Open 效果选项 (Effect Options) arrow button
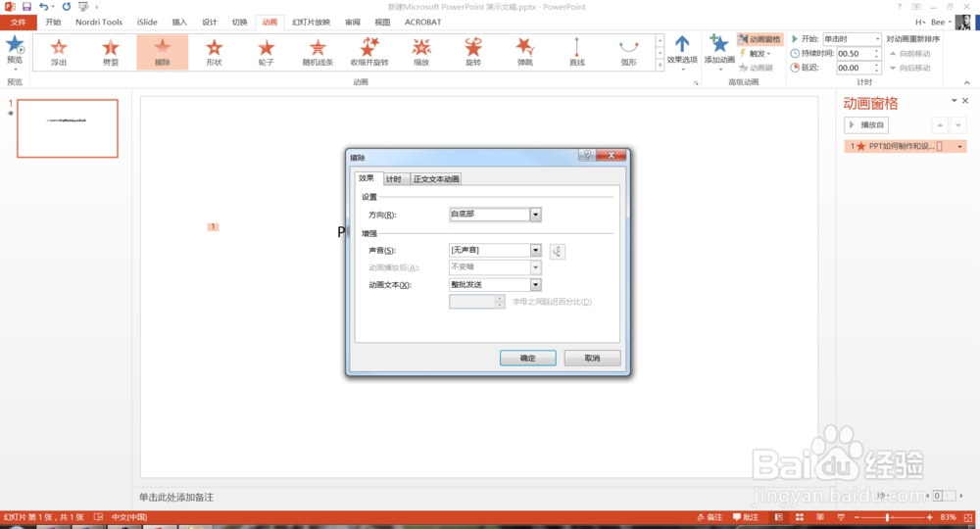The width and height of the screenshot is (980, 529). [682, 51]
